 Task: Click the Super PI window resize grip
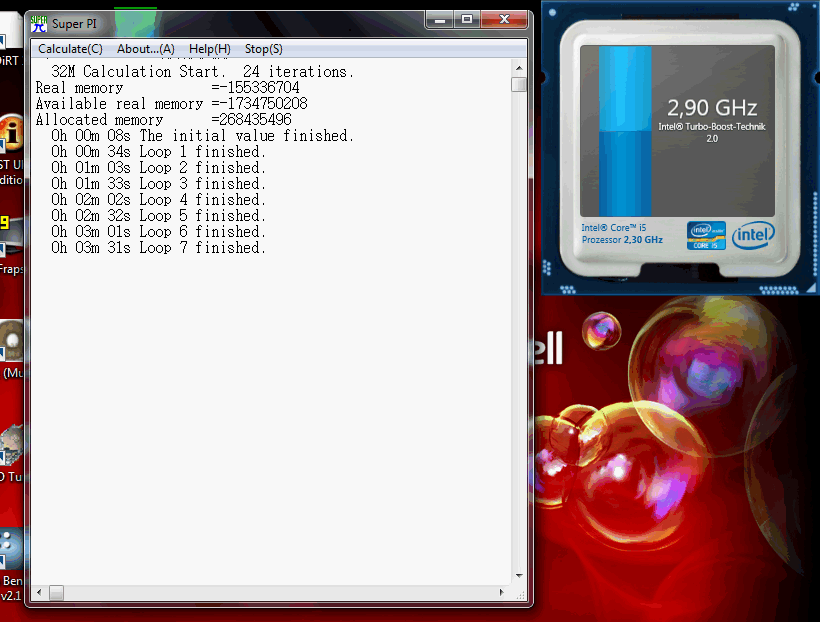tap(520, 595)
